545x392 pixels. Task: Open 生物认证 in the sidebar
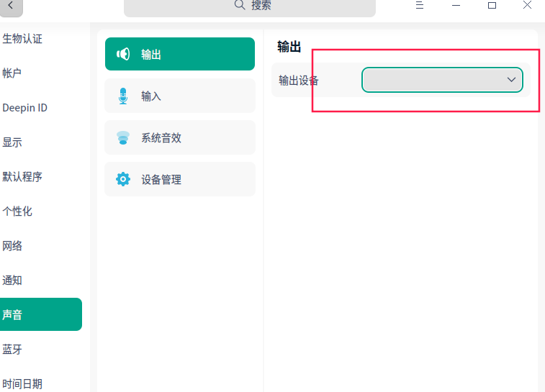pos(22,39)
